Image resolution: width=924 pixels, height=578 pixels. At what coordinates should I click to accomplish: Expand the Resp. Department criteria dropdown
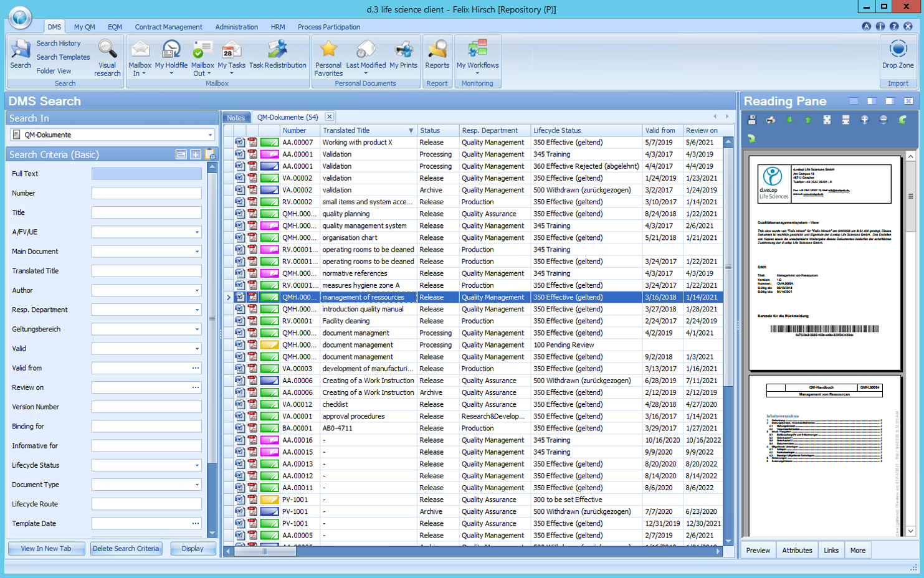(x=197, y=310)
